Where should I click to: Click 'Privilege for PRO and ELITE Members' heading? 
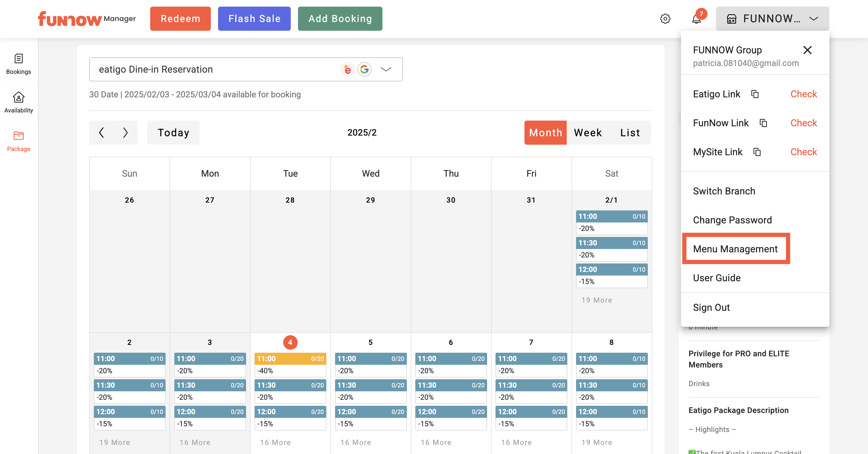[x=739, y=359]
